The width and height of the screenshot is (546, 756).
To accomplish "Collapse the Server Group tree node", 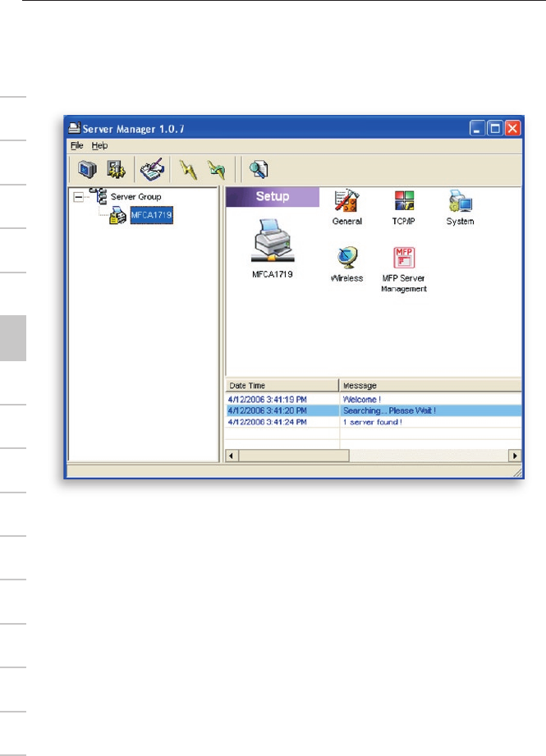I will (x=78, y=197).
